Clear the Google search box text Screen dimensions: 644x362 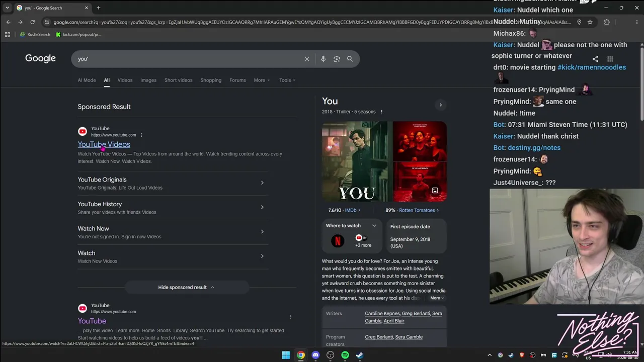pyautogui.click(x=307, y=59)
